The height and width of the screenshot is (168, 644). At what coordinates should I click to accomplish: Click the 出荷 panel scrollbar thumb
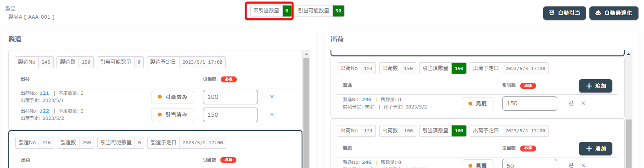(629, 143)
